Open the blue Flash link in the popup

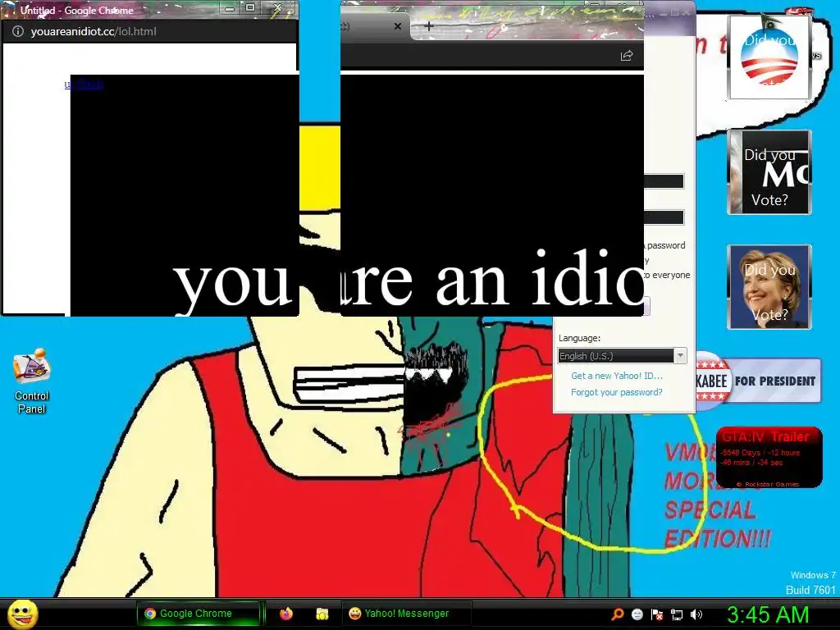coord(84,84)
